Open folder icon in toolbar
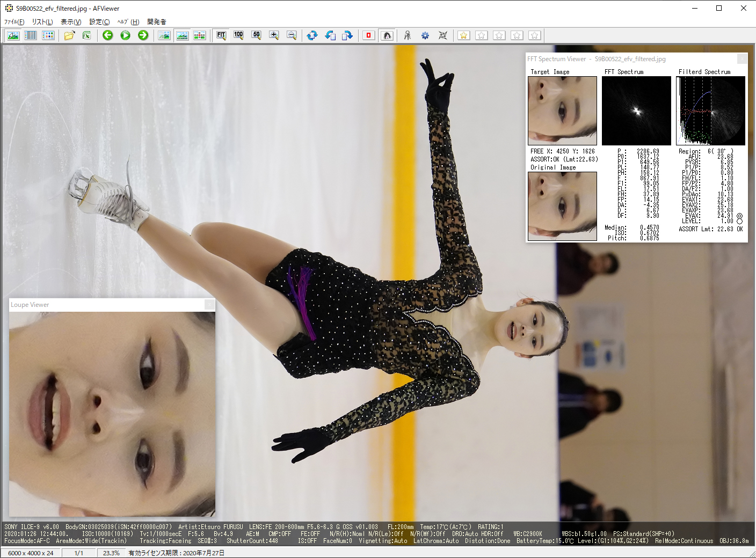756x558 pixels. [x=69, y=35]
